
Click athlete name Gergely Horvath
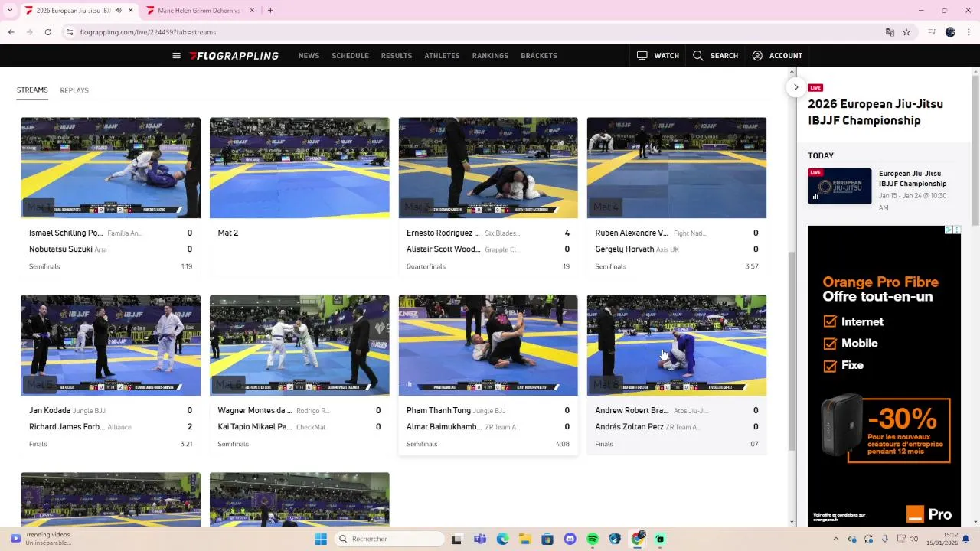pos(625,249)
